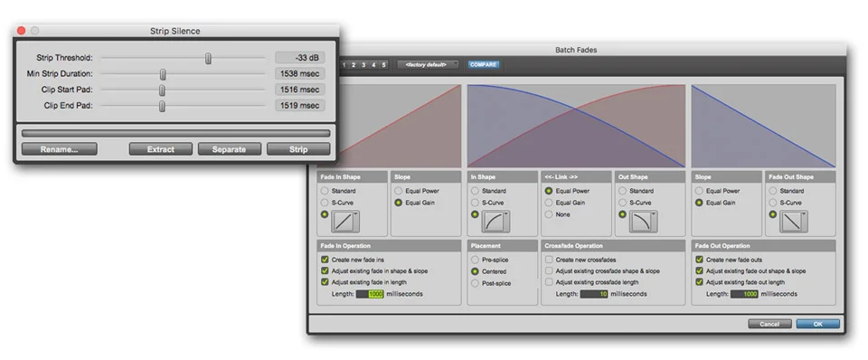Viewport: 868px width, 360px height.
Task: Select Equal Gain in Slope beside Fade Out Shape
Action: click(x=699, y=203)
